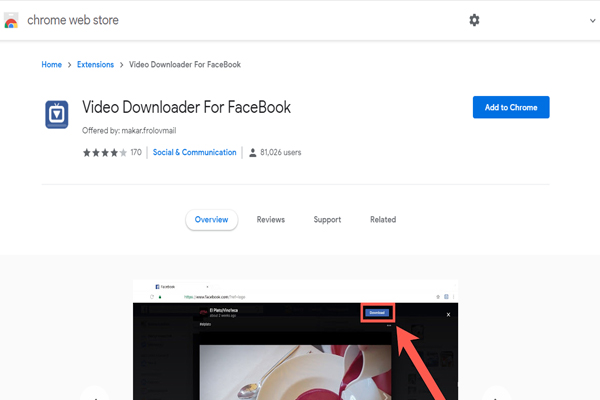Open settings via the gear icon

pos(474,20)
